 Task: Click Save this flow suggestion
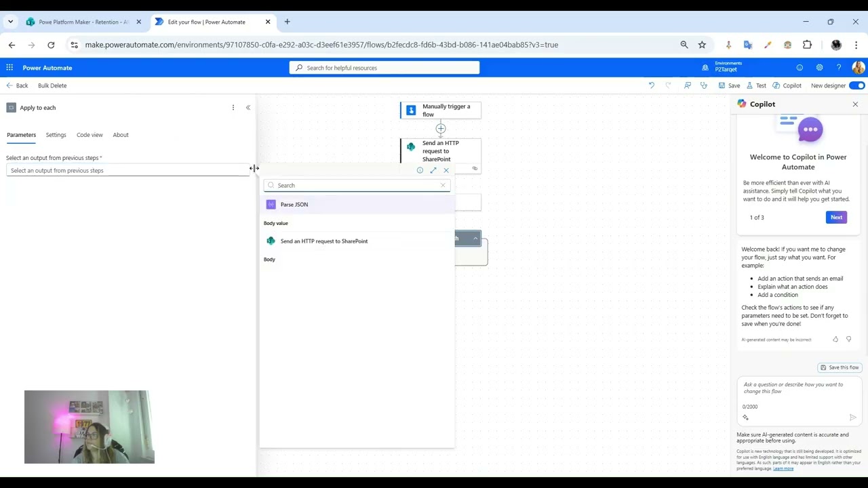point(840,367)
